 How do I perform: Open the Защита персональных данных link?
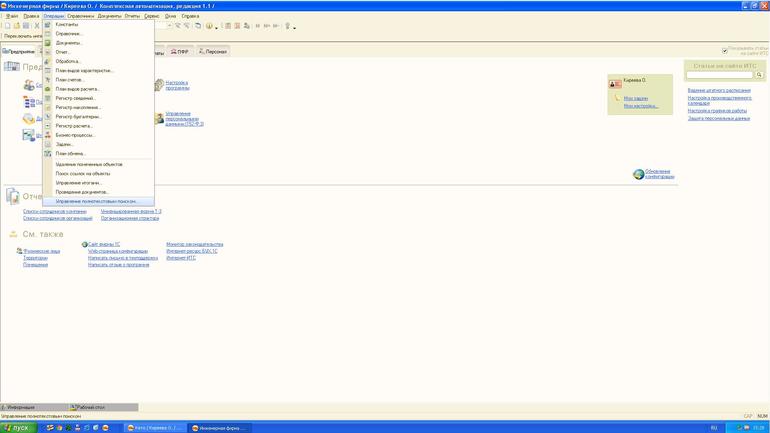click(x=718, y=118)
